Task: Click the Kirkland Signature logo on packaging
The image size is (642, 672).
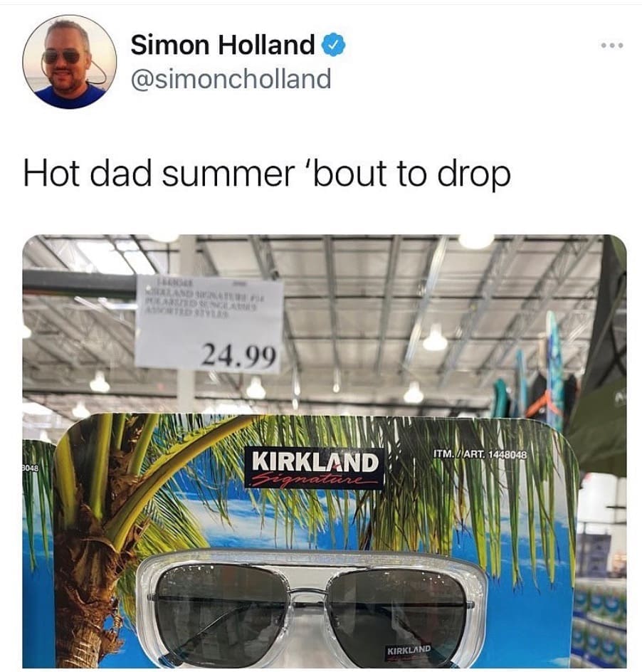Action: pos(314,468)
